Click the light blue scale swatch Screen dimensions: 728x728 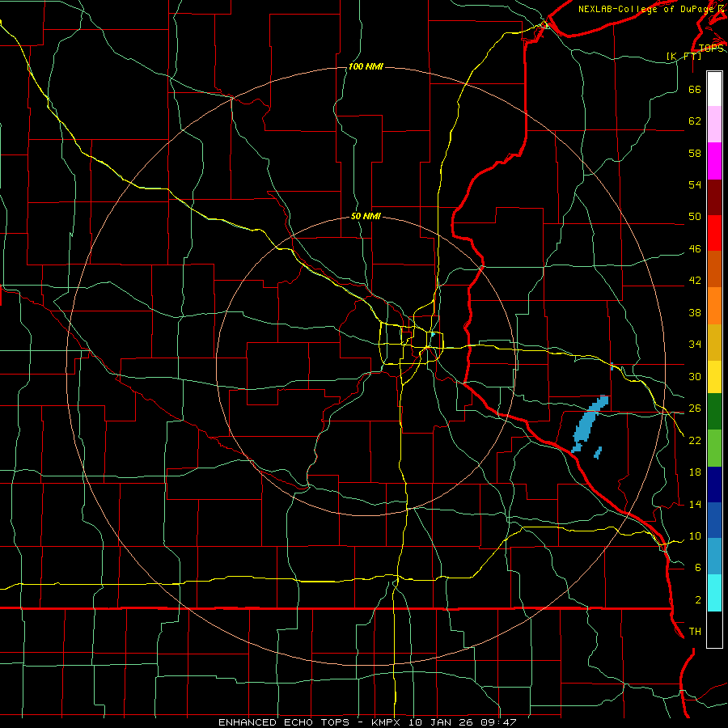pos(714,557)
